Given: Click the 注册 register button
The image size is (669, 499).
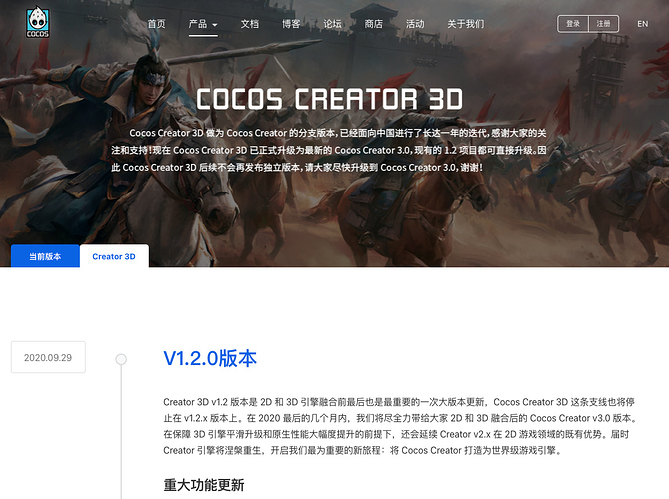Looking at the screenshot, I should [603, 24].
